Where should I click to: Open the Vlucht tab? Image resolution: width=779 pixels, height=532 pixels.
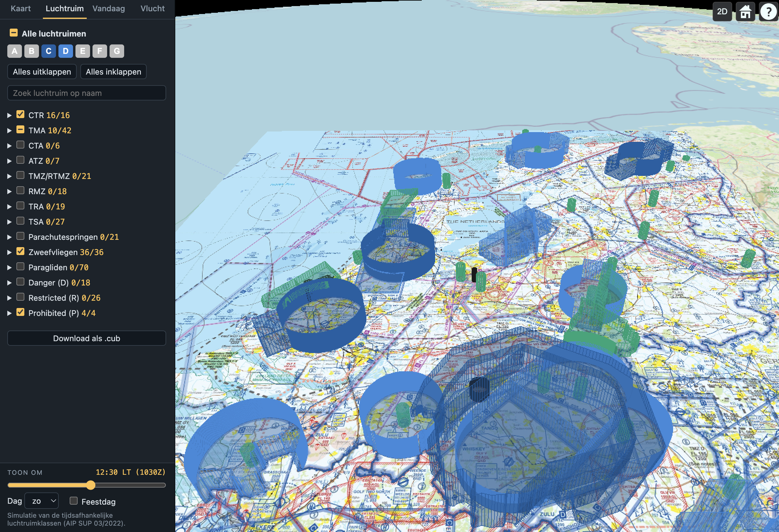pyautogui.click(x=152, y=9)
